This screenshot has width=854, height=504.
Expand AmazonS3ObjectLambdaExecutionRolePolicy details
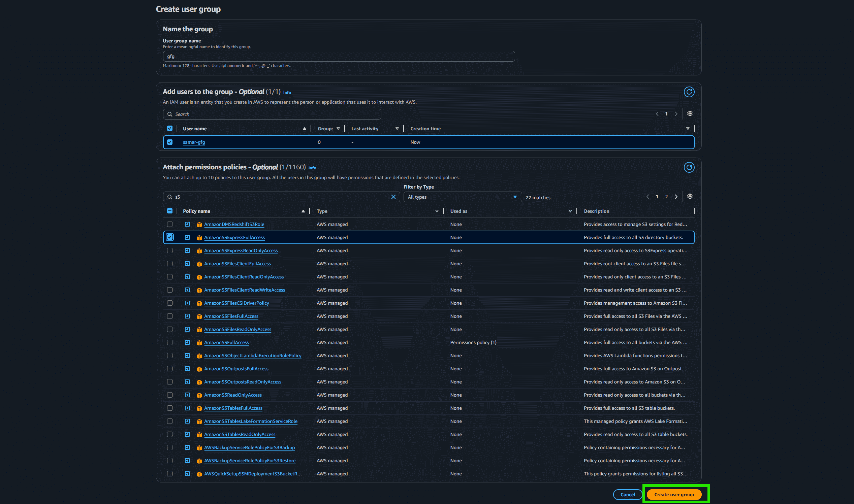187,356
